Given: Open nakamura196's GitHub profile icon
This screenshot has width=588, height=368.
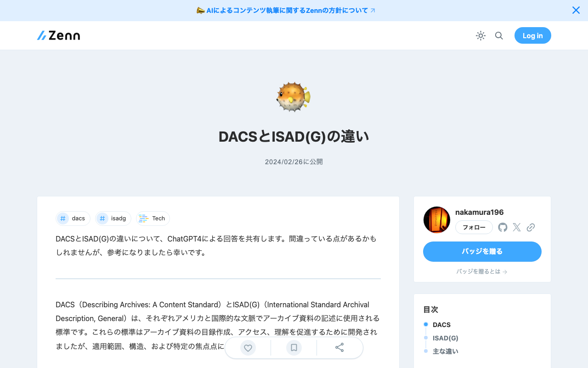Looking at the screenshot, I should tap(502, 227).
